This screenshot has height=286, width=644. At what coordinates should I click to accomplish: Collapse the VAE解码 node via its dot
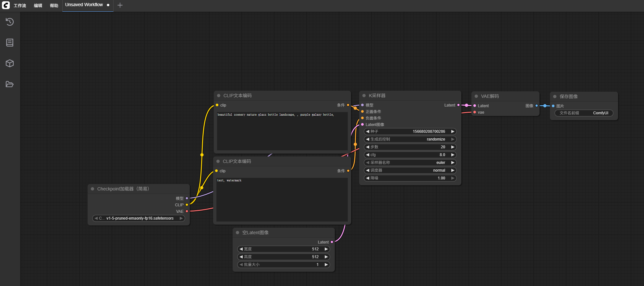click(476, 96)
